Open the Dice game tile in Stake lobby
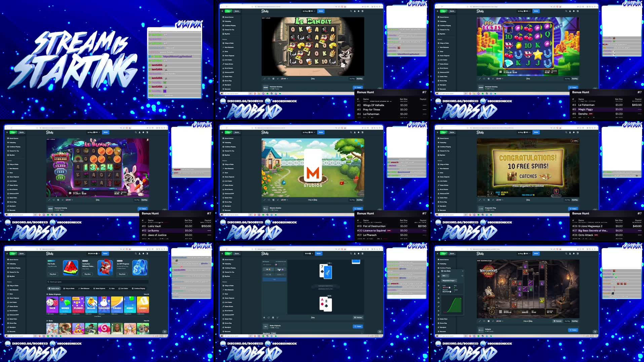The height and width of the screenshot is (362, 644). 52,305
